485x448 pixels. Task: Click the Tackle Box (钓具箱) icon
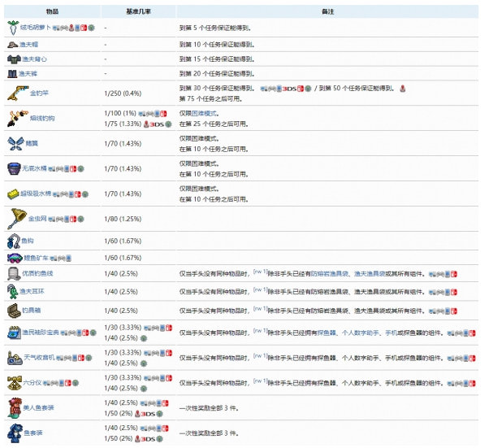14,311
